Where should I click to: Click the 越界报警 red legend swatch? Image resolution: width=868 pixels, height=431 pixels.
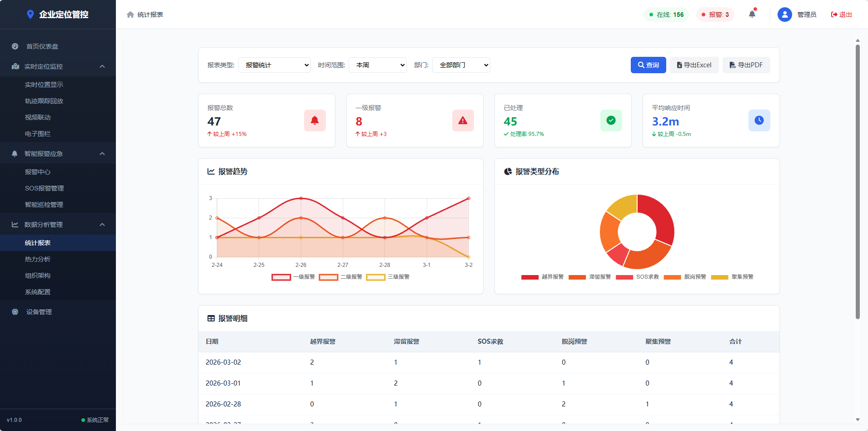pyautogui.click(x=530, y=277)
